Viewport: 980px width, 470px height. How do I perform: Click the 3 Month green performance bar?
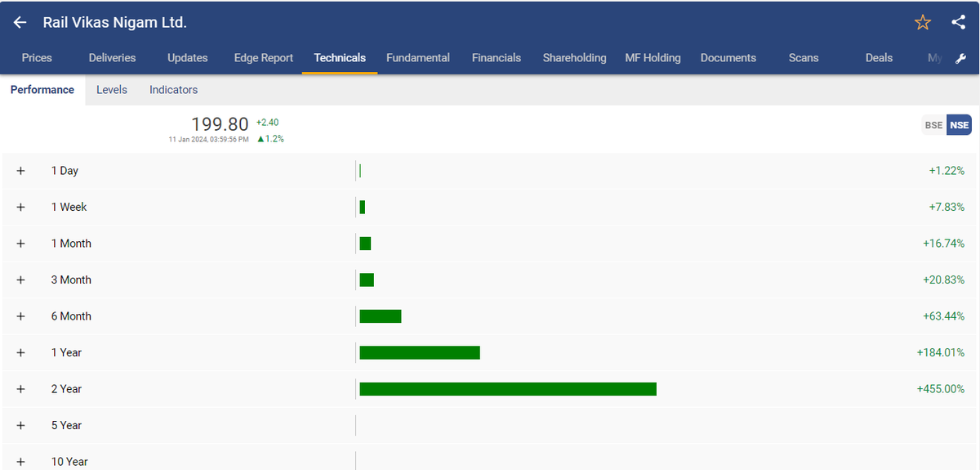click(x=367, y=280)
